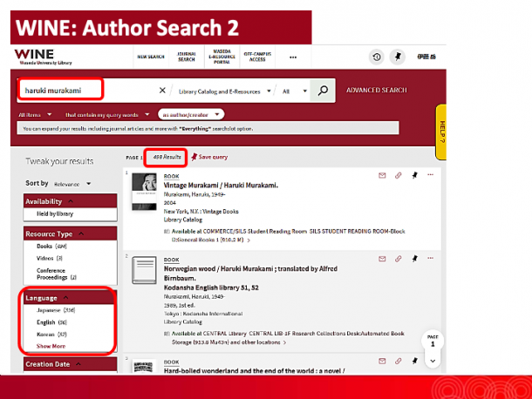Open search history clock icon
This screenshot has width=532, height=399.
coord(376,57)
